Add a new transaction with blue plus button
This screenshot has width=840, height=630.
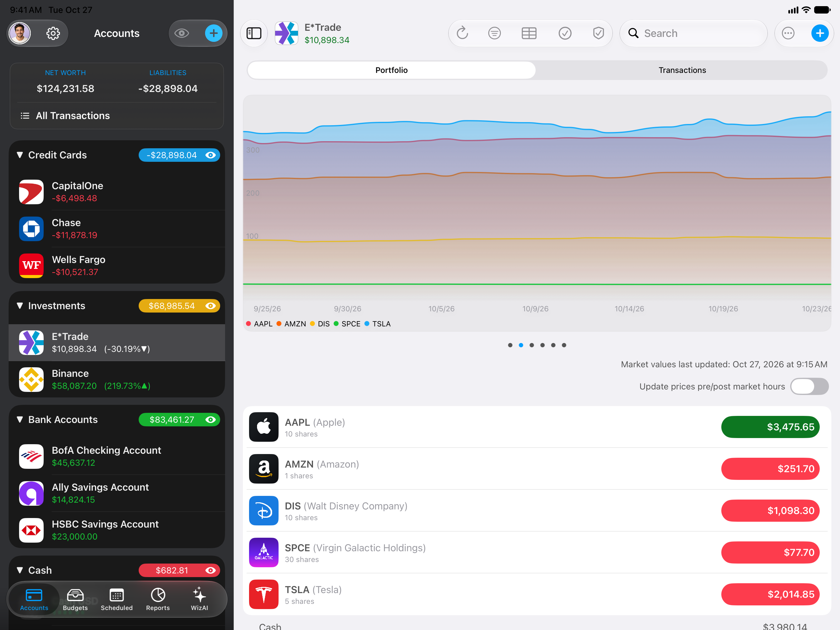[x=820, y=34]
